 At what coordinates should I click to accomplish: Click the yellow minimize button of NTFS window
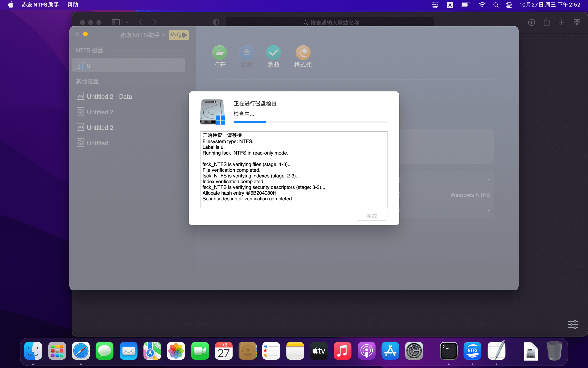point(85,34)
